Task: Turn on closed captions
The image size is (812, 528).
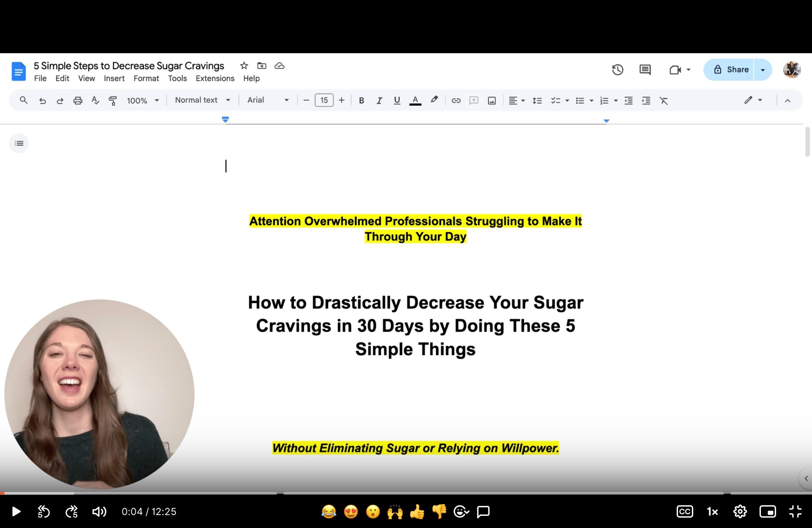Action: click(685, 511)
